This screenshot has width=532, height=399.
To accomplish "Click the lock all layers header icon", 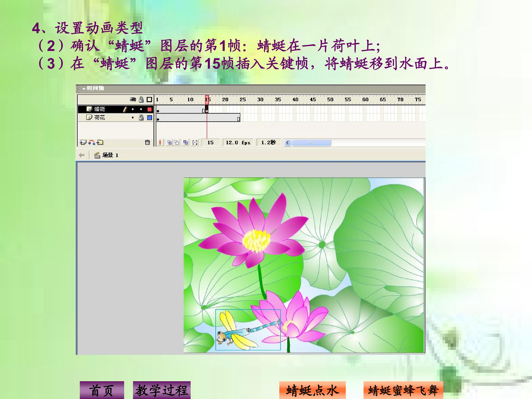I will point(141,99).
